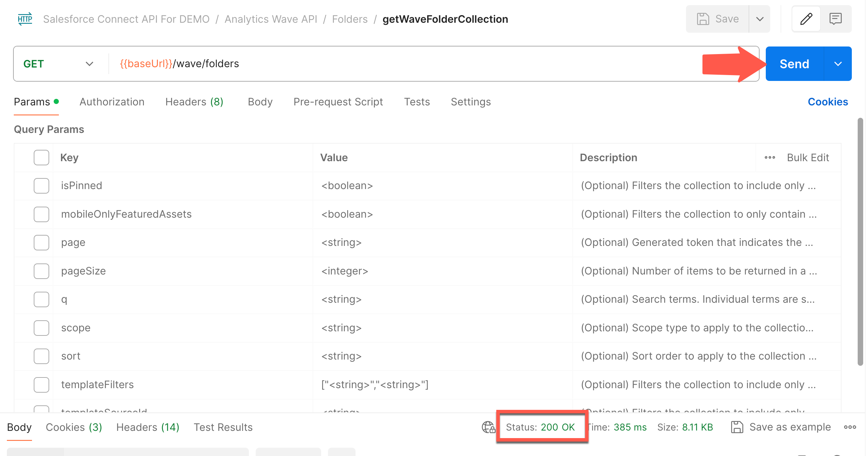Open the Salesforce Connect API For DEMO breadcrumb

point(126,19)
